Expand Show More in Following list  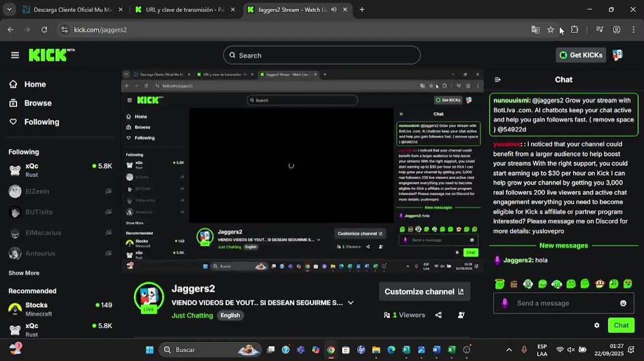pos(24,273)
